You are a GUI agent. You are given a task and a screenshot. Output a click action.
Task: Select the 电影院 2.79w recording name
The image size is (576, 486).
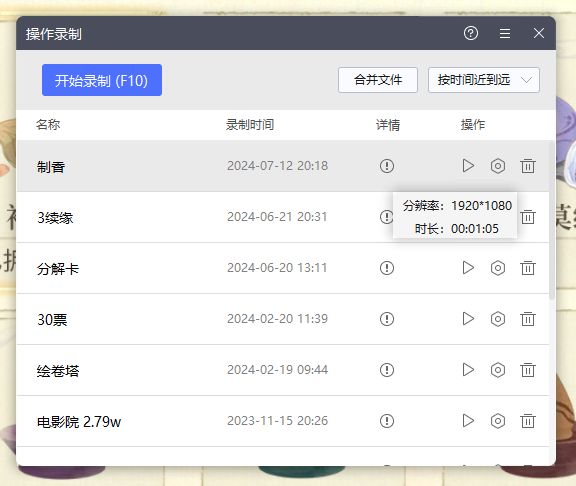79,422
